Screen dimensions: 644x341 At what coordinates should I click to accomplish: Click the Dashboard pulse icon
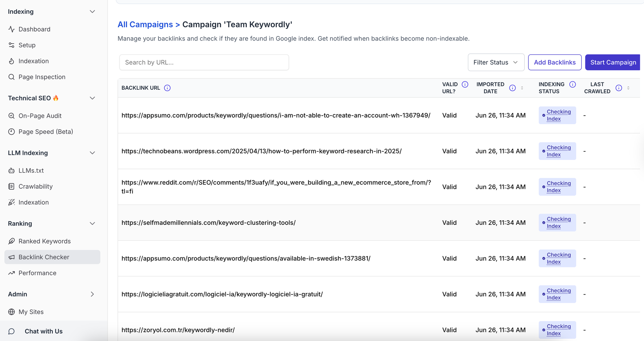coord(12,29)
